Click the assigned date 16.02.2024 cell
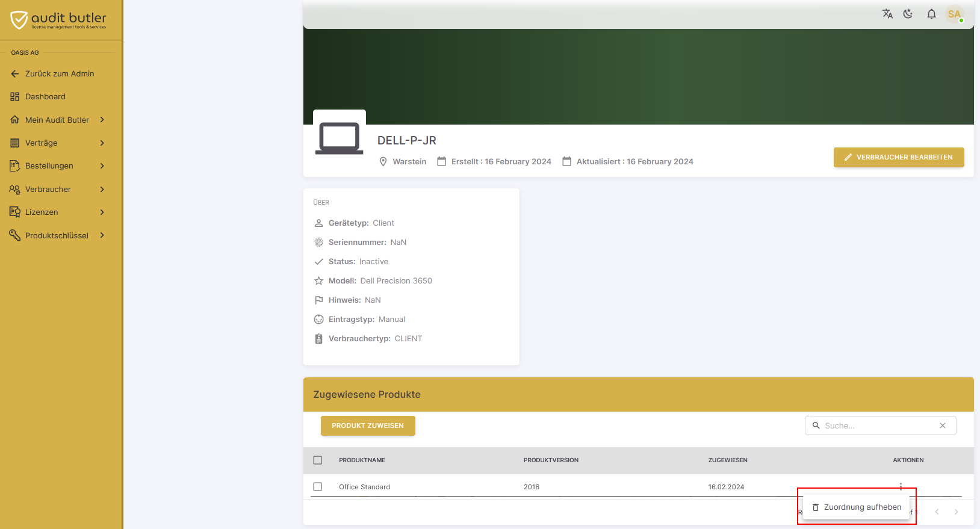The width and height of the screenshot is (980, 529). [726, 487]
